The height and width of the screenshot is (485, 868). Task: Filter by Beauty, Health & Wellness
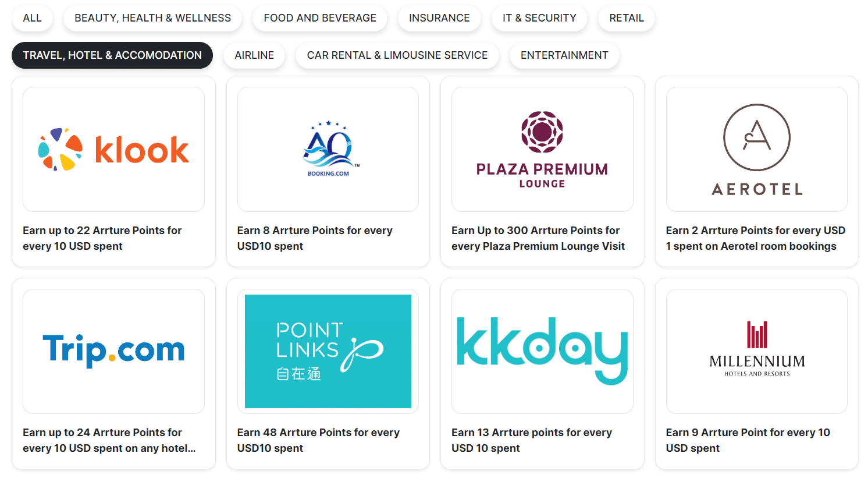(x=152, y=18)
